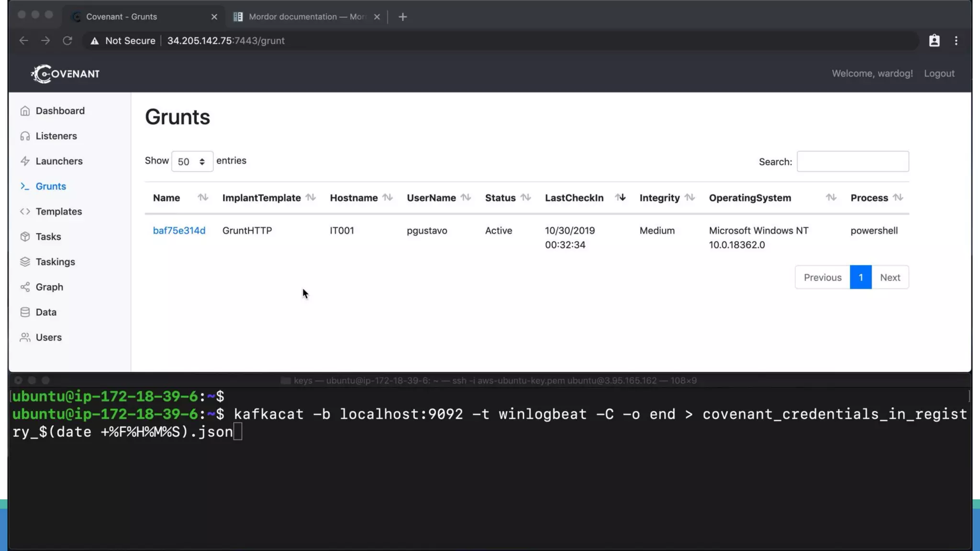Open the Show 50 entries dropdown
This screenshot has height=551, width=980.
(192, 162)
